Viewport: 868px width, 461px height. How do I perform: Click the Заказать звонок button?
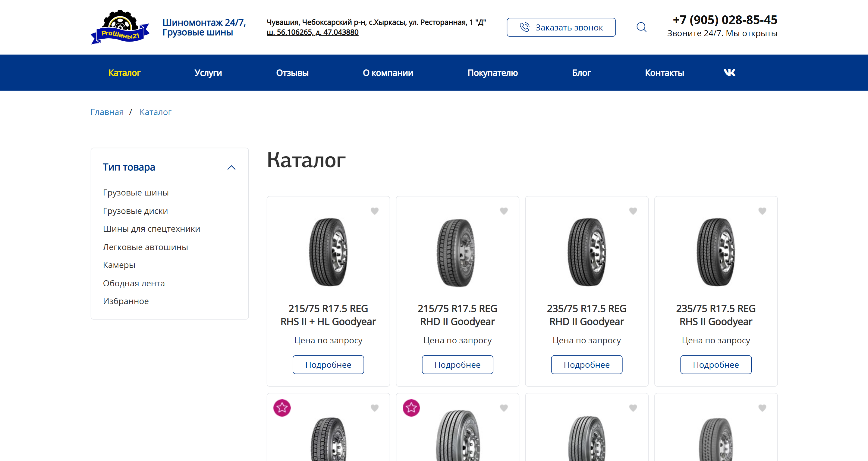(x=561, y=27)
